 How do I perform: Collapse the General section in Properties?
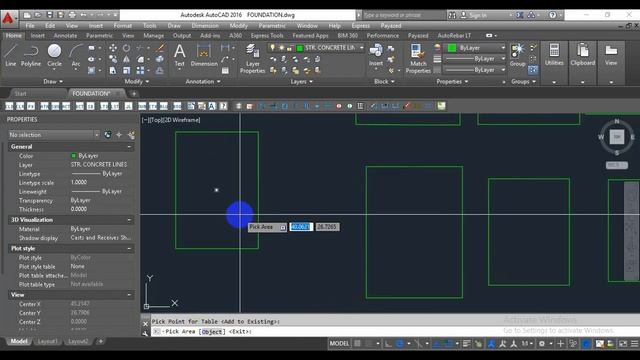point(129,147)
